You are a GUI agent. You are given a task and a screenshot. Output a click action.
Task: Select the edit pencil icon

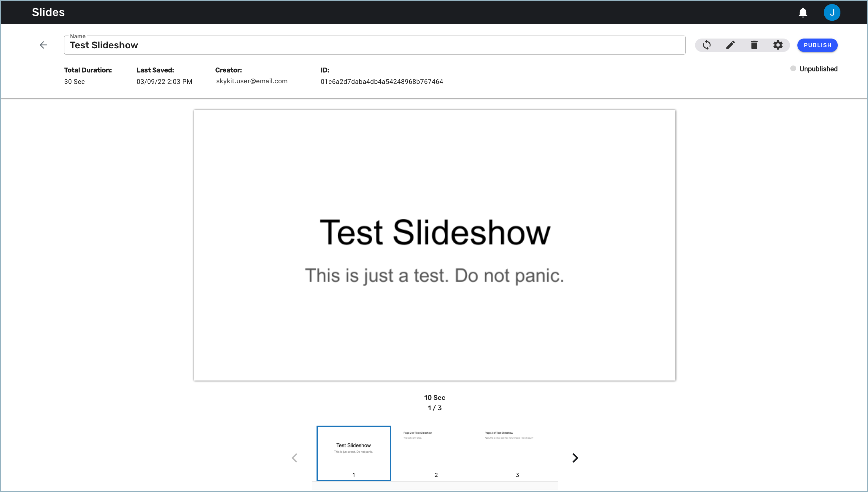point(730,45)
